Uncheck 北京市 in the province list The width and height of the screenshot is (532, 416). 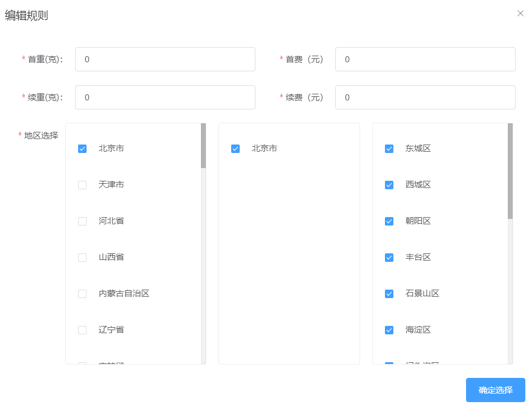82,149
